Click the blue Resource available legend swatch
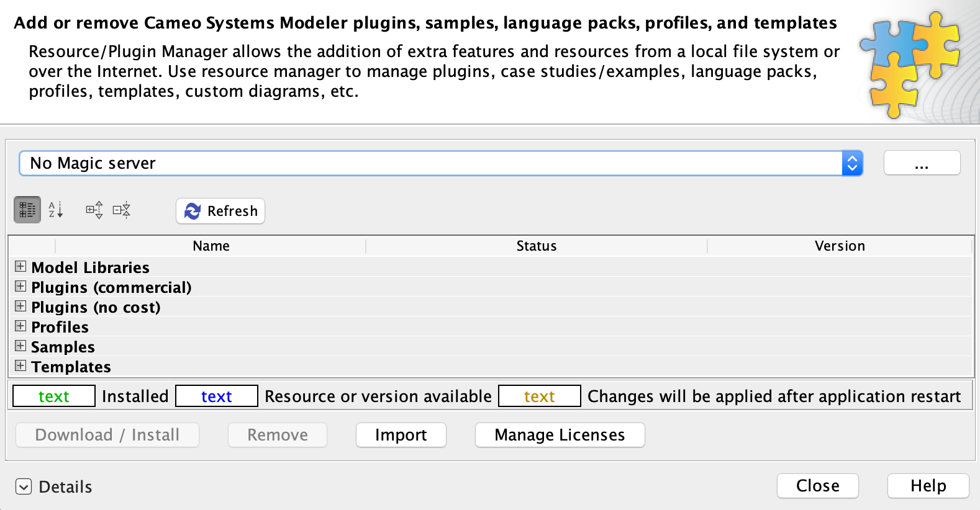This screenshot has height=510, width=980. (x=217, y=396)
